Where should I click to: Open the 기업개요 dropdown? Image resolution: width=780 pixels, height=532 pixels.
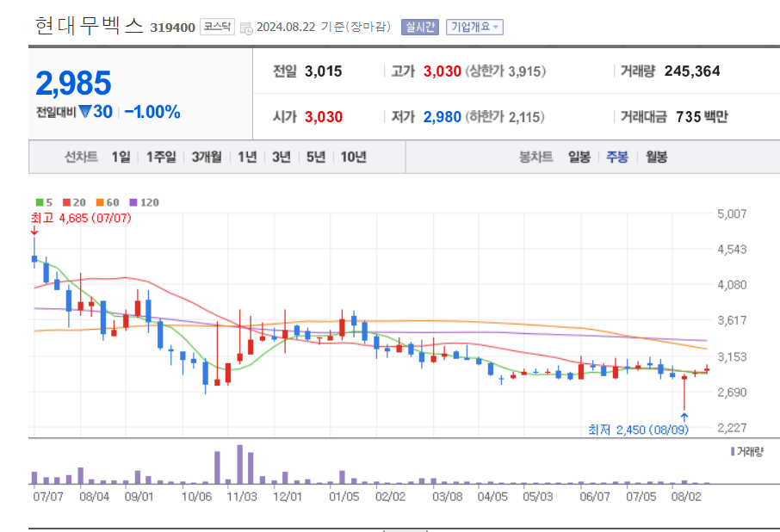(473, 27)
